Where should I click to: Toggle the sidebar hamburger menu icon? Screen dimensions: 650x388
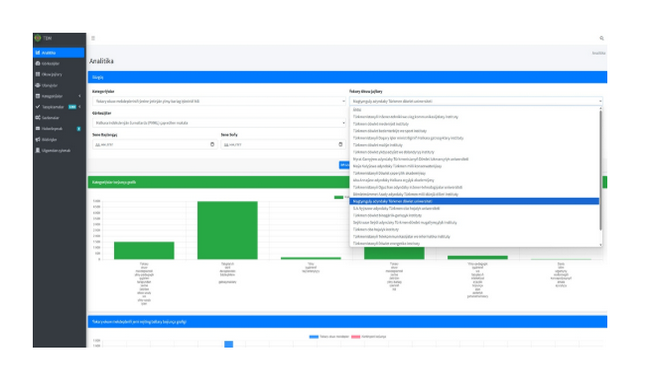tap(93, 38)
